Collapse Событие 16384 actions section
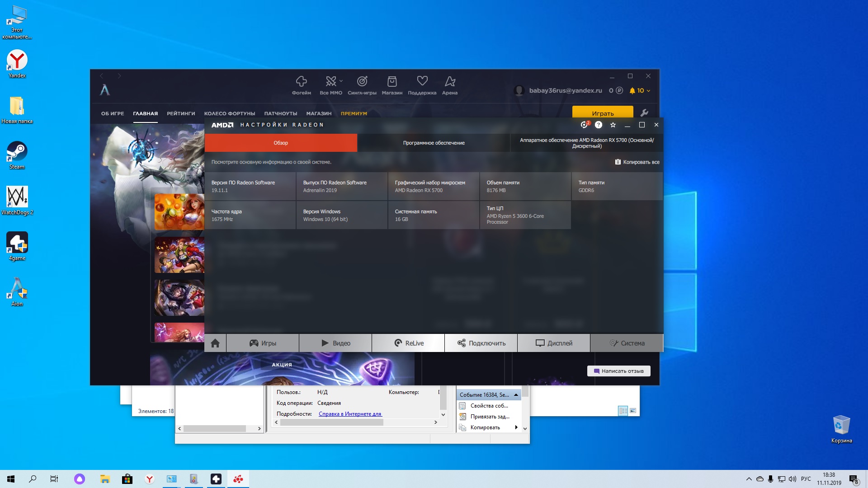This screenshot has height=488, width=868. click(x=516, y=395)
